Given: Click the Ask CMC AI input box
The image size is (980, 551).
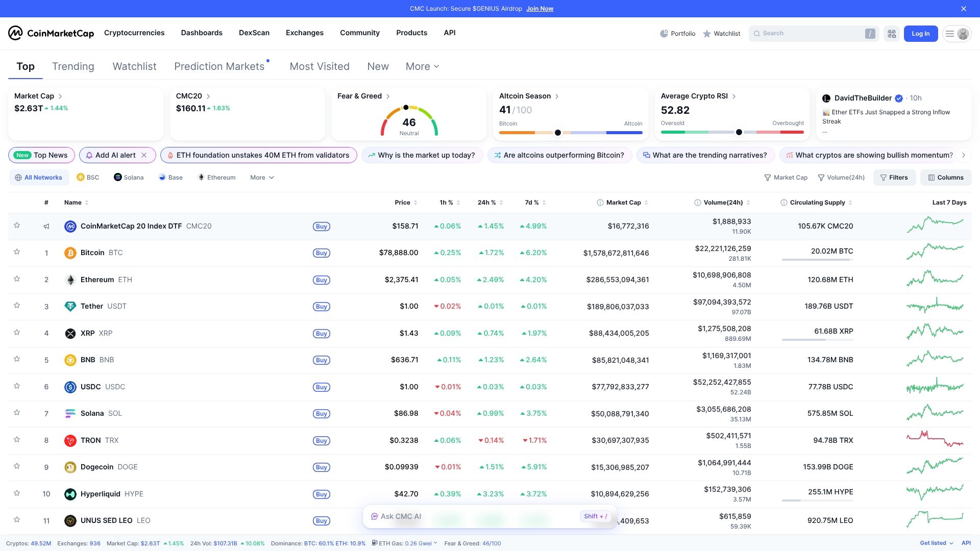Looking at the screenshot, I should pyautogui.click(x=490, y=516).
